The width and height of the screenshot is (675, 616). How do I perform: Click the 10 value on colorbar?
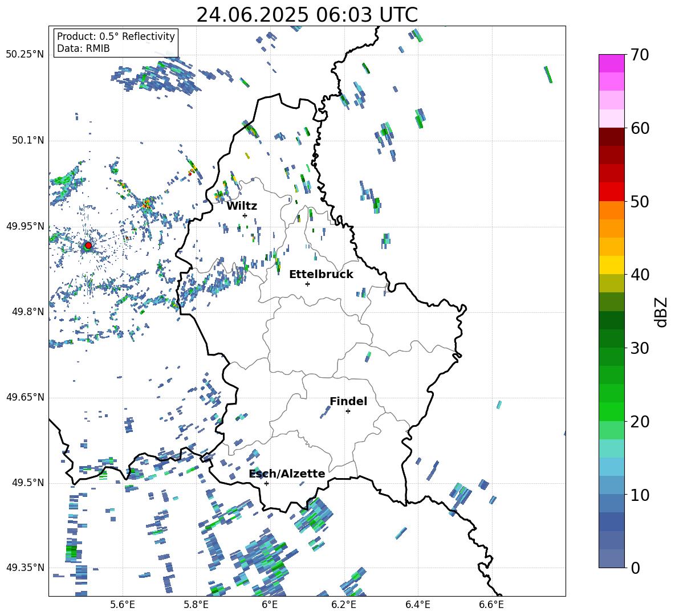[640, 495]
